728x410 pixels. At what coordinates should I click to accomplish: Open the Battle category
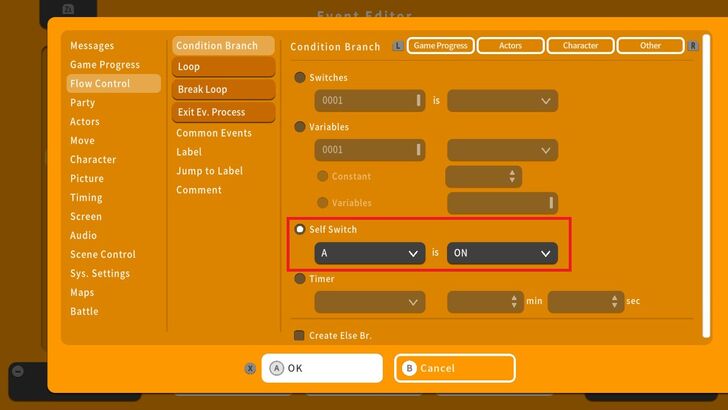point(84,312)
